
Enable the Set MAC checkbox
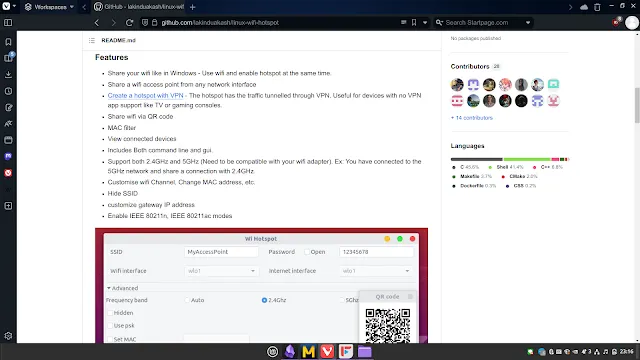110,339
